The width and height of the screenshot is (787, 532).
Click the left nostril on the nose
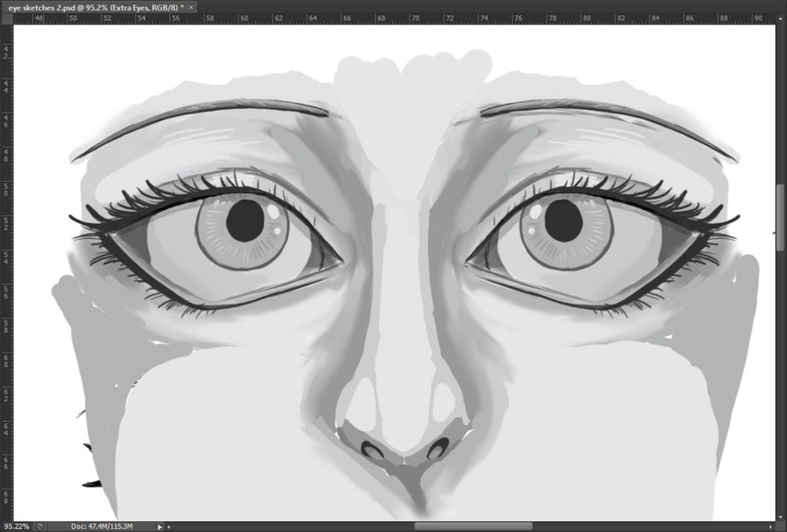pos(371,449)
